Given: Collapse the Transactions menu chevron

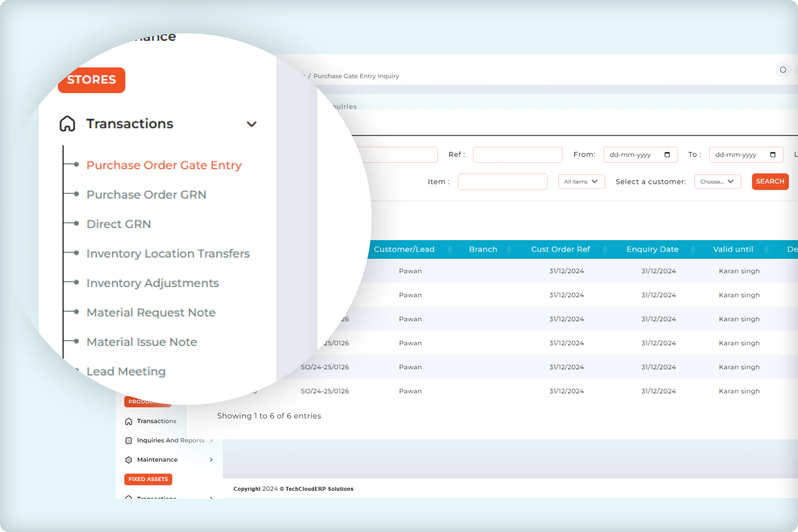Looking at the screenshot, I should click(251, 124).
